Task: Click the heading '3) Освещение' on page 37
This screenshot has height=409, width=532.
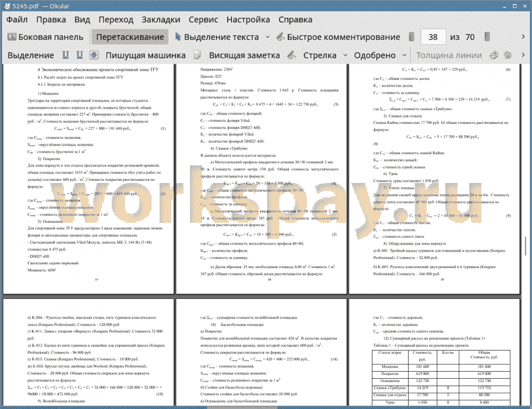Action: [x=50, y=221]
